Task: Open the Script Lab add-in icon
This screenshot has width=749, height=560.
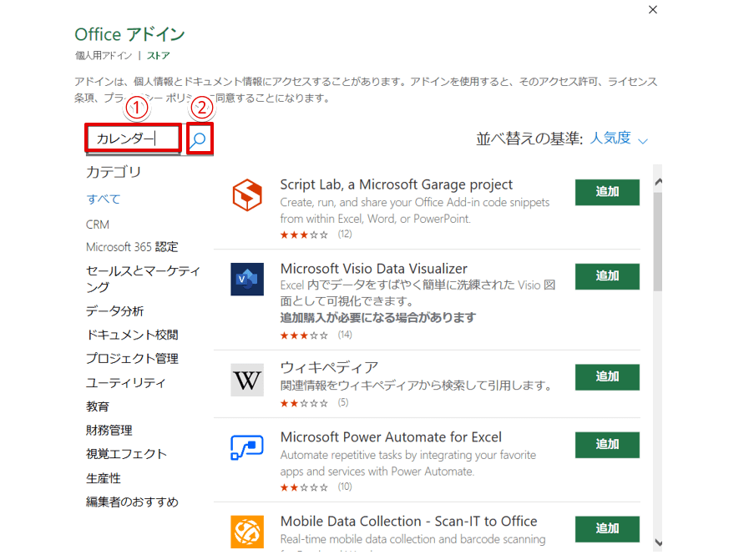Action: tap(247, 194)
